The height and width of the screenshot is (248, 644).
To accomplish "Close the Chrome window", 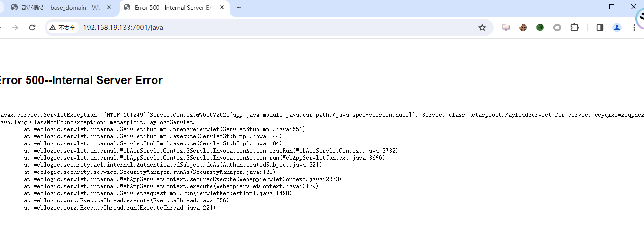I will (634, 7).
